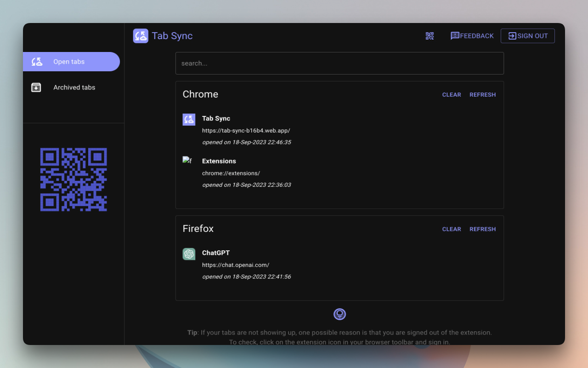The height and width of the screenshot is (368, 588).
Task: Click the feedback speech-bubble icon
Action: pyautogui.click(x=454, y=35)
